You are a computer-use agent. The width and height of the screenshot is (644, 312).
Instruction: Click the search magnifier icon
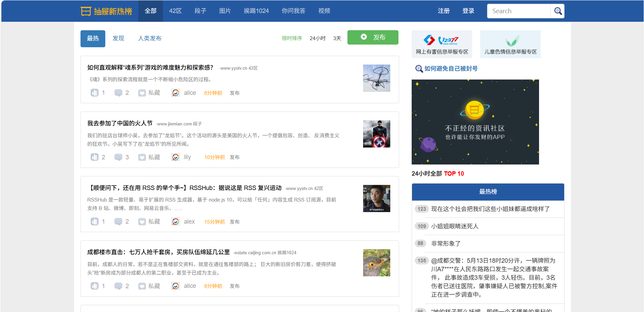point(557,11)
